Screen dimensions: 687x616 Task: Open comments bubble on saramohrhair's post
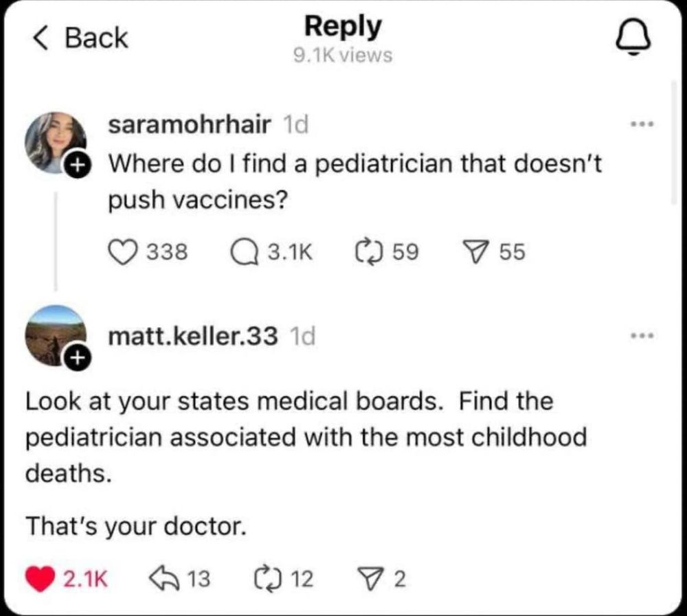coord(245,253)
